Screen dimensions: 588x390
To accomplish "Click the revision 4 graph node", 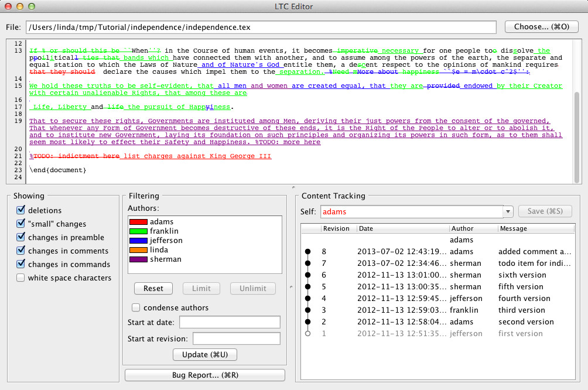I will (307, 298).
